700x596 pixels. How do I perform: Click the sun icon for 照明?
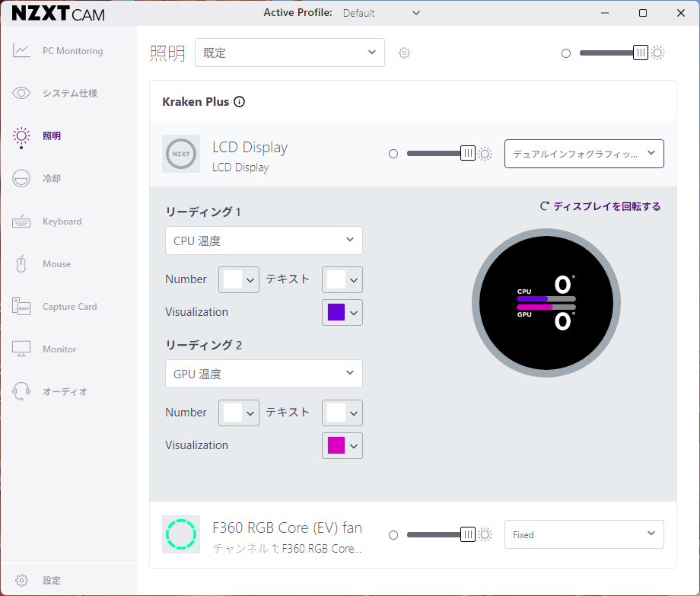[21, 136]
